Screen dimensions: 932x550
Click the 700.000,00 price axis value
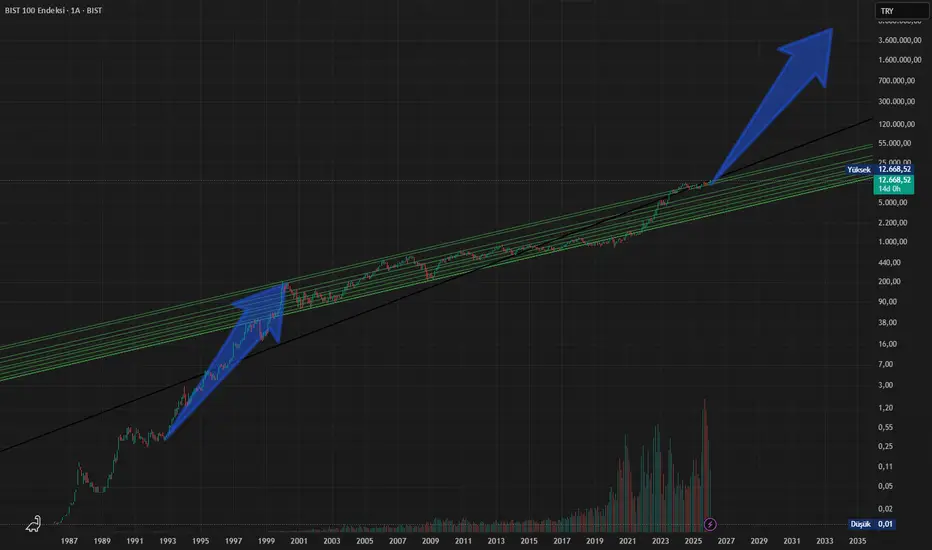(x=896, y=81)
